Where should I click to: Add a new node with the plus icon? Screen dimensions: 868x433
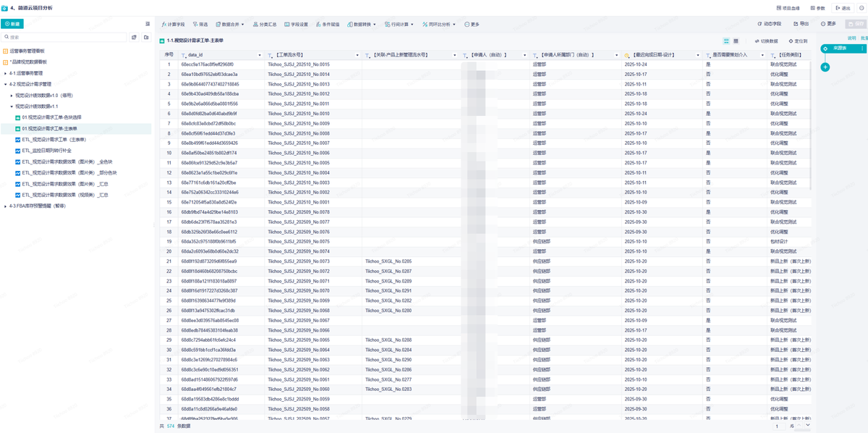pyautogui.click(x=825, y=67)
